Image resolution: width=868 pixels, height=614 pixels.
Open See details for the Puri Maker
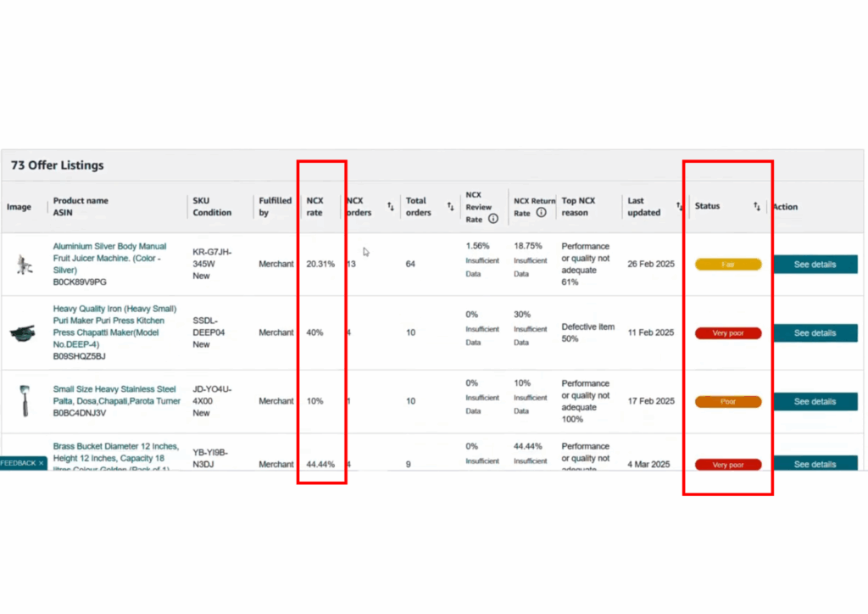coord(815,333)
